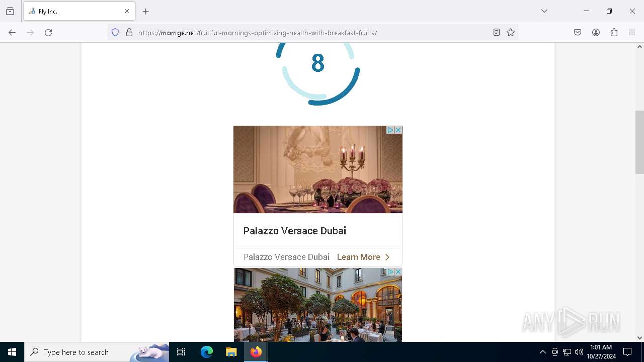Click Palazzo Versace Dubai advertiser name text
The height and width of the screenshot is (362, 644).
[x=286, y=257]
